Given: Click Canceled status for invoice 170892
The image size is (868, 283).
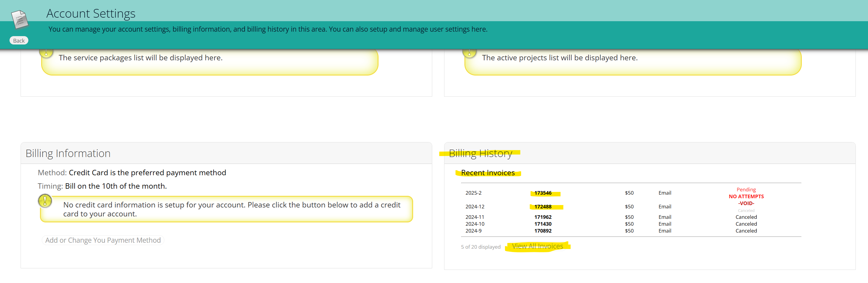Looking at the screenshot, I should click(746, 231).
